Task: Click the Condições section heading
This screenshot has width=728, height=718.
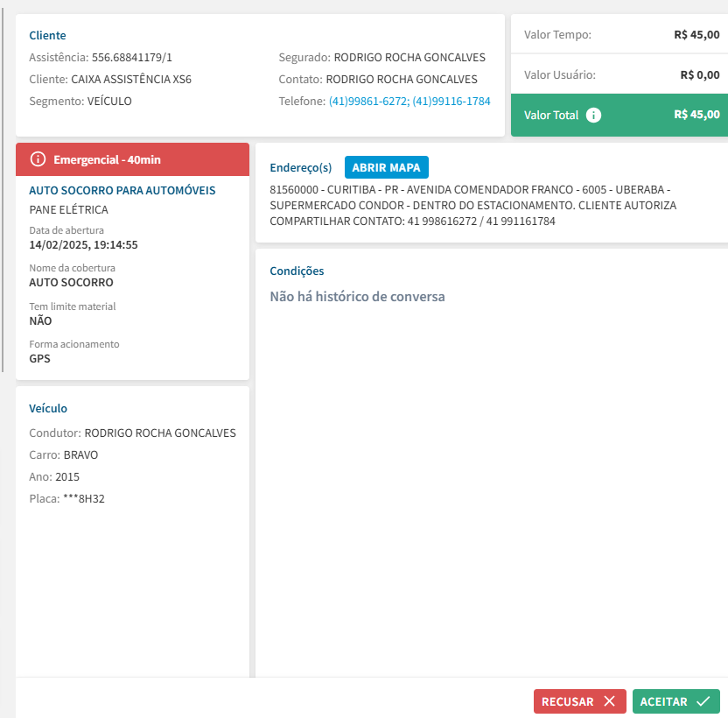Action: [x=297, y=271]
